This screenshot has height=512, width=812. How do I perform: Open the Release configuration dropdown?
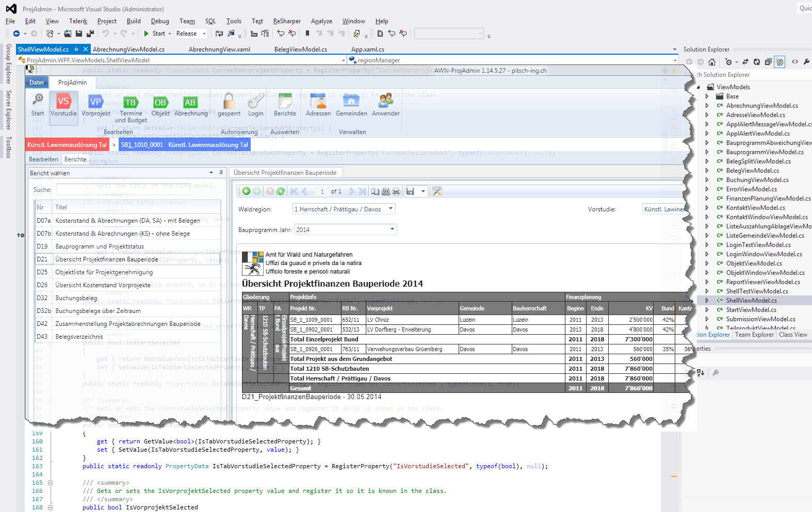point(204,34)
